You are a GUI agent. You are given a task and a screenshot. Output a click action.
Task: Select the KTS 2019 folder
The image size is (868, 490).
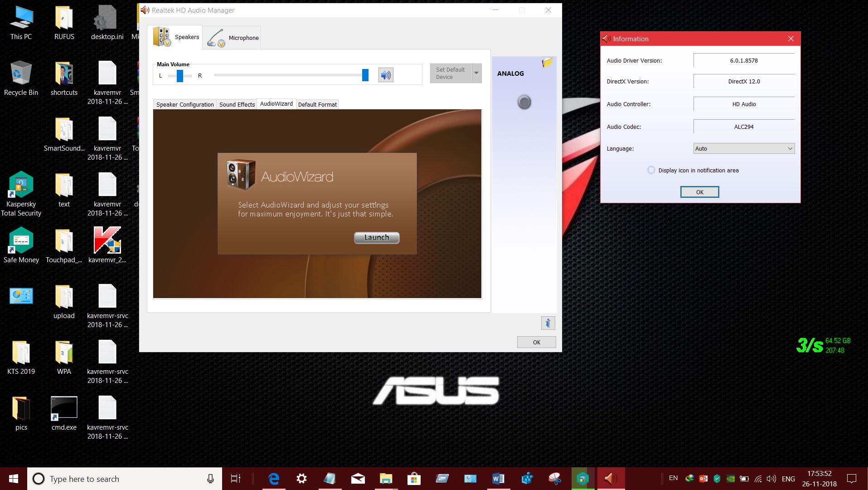21,358
